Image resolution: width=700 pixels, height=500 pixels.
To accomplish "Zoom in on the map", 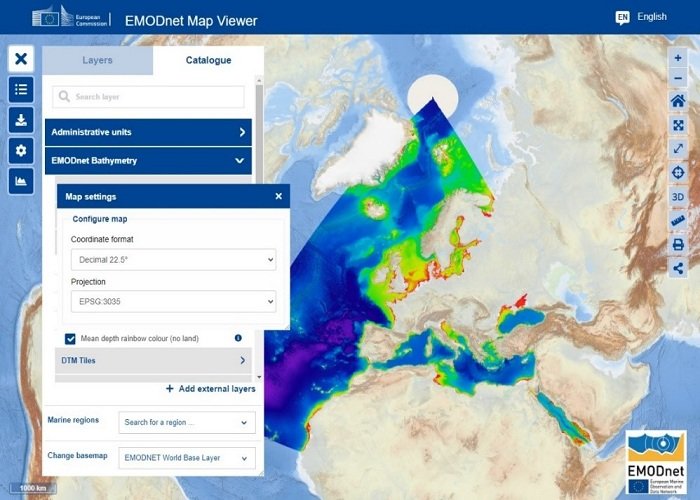I will (678, 58).
